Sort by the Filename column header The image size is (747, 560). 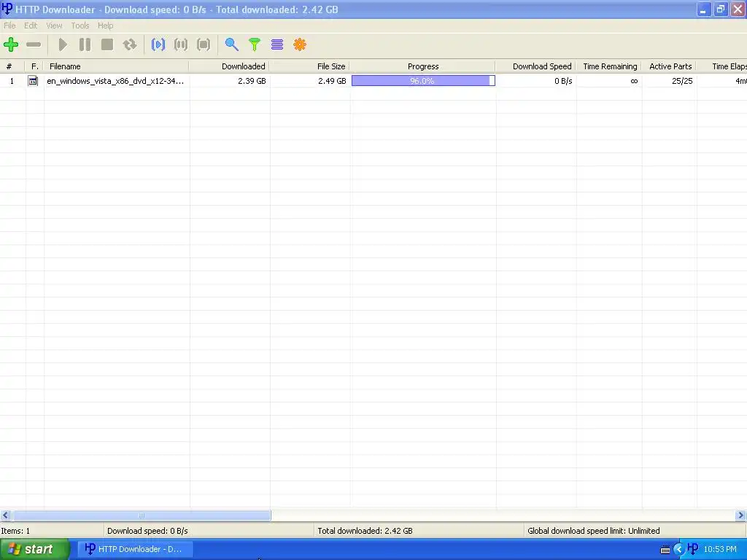116,66
